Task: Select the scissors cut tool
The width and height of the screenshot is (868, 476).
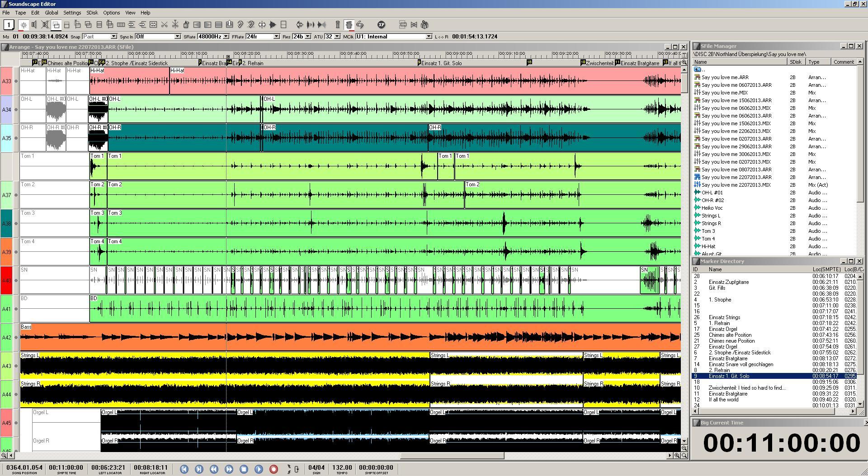Action: click(x=164, y=25)
